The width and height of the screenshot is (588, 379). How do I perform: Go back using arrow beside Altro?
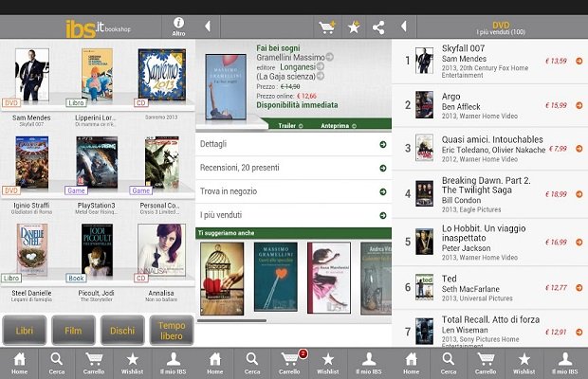[x=208, y=27]
